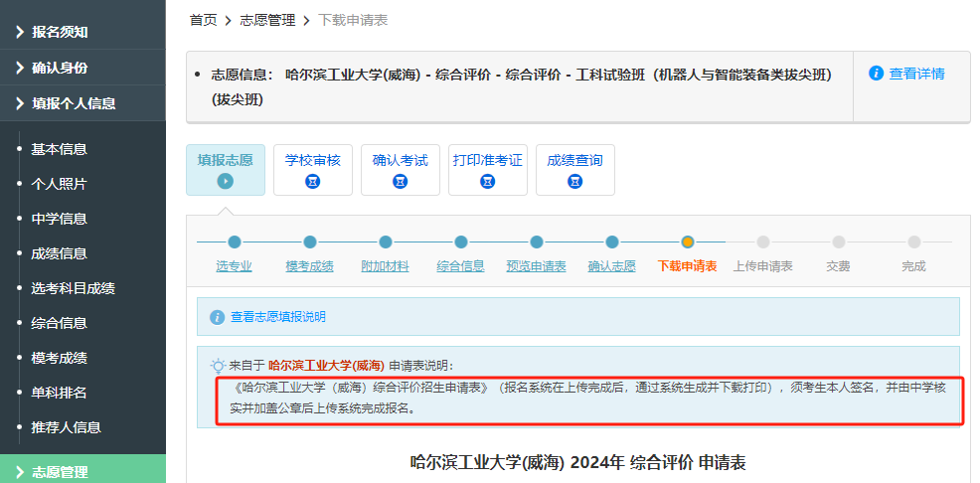Click the lightbulb icon before 来自于
The height and width of the screenshot is (483, 980).
point(218,366)
